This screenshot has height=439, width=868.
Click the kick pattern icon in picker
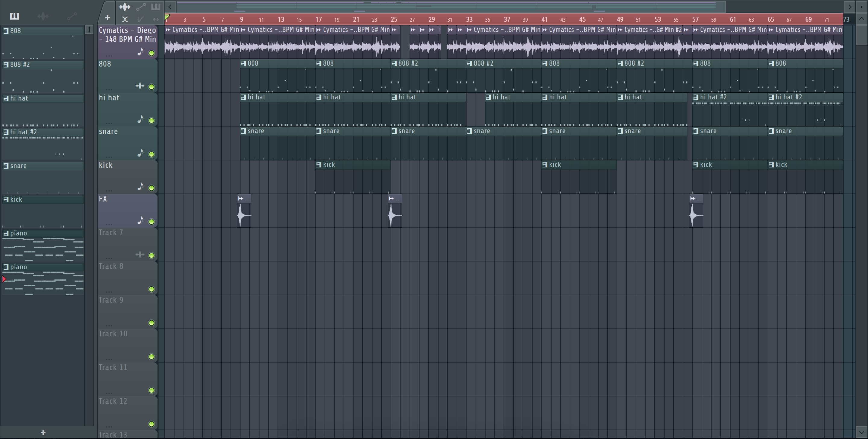[6, 199]
